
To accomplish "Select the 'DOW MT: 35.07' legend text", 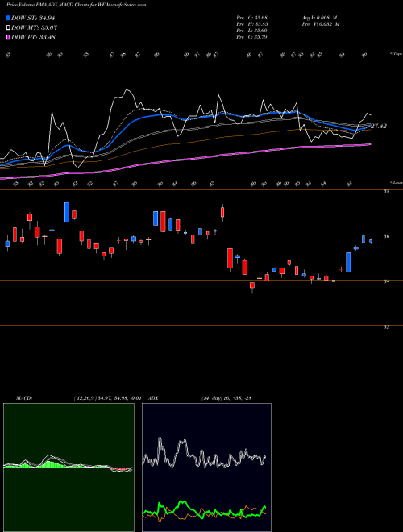I will [x=34, y=27].
